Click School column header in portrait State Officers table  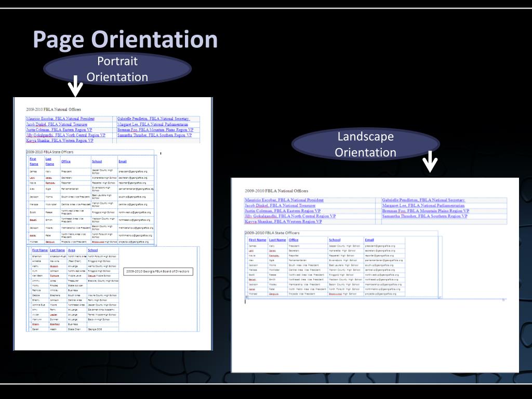click(97, 162)
